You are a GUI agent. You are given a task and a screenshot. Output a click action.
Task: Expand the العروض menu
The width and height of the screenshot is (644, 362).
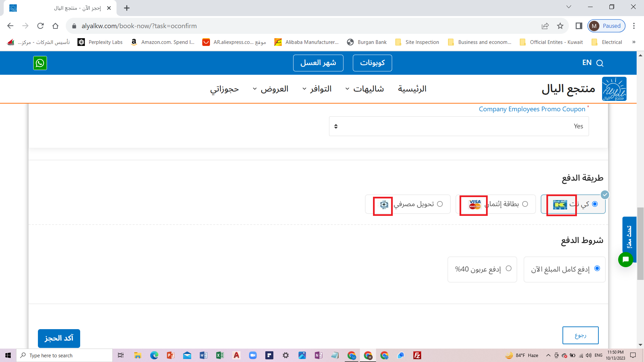click(270, 89)
